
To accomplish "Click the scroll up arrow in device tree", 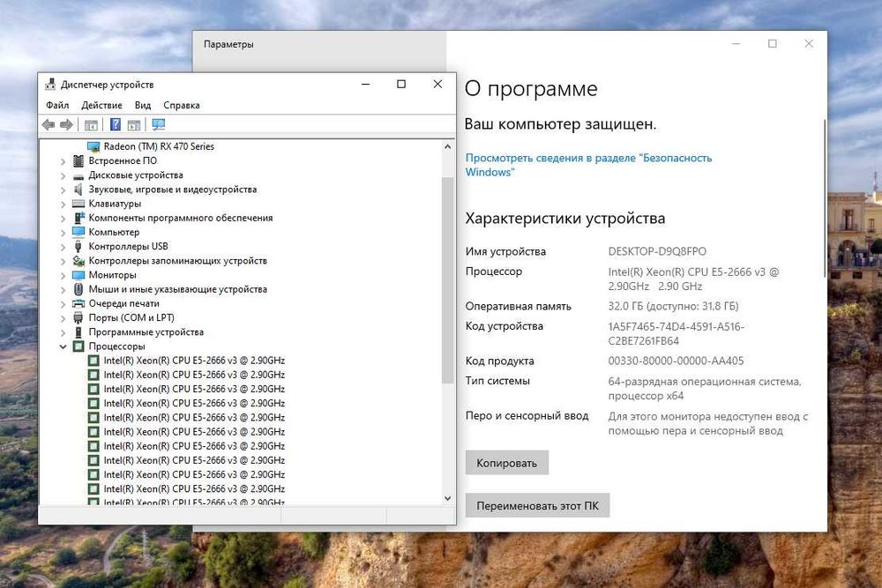I will click(x=448, y=146).
